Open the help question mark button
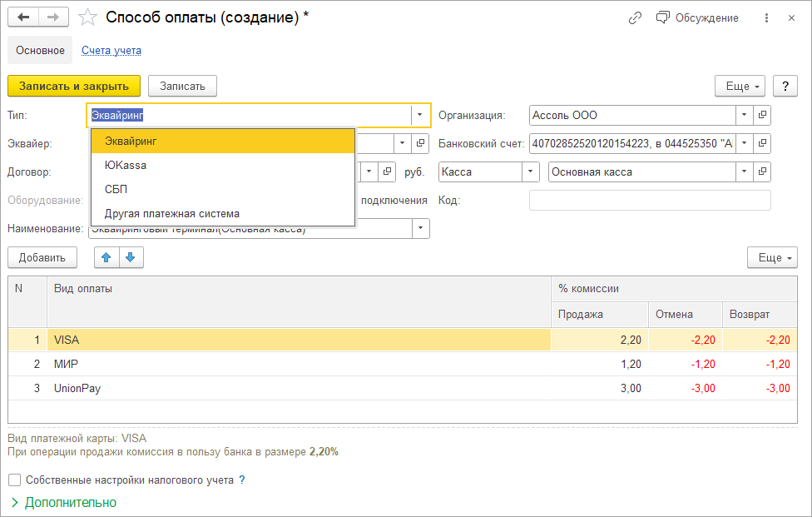 pos(785,86)
